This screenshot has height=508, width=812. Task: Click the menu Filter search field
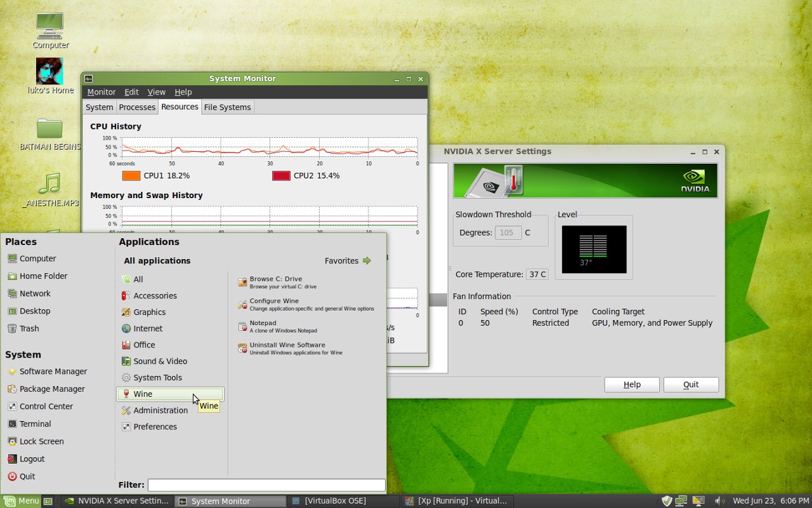(266, 485)
